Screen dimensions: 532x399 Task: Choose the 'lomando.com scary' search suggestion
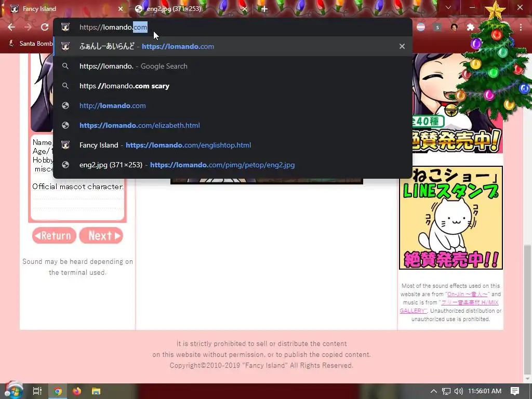coord(233,86)
